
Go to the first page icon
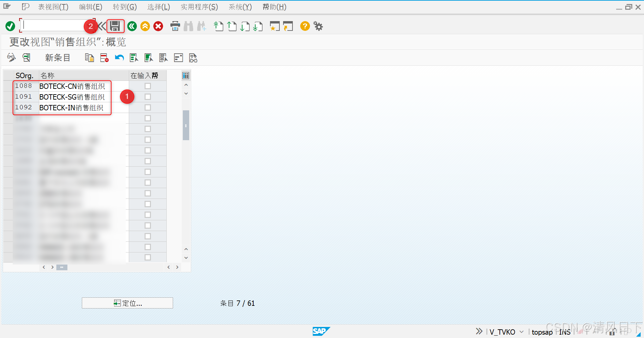[219, 26]
